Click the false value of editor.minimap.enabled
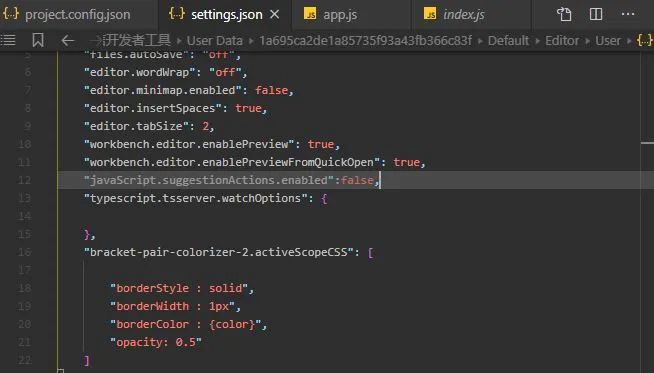 pos(272,90)
